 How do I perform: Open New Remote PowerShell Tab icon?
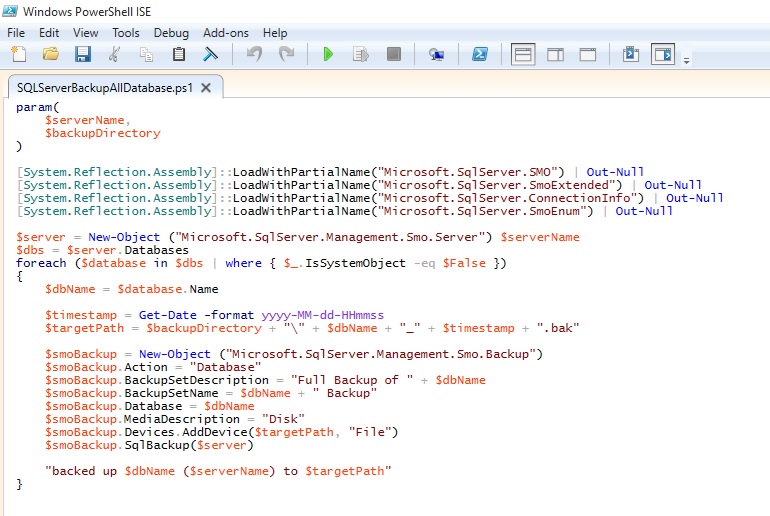coord(436,54)
